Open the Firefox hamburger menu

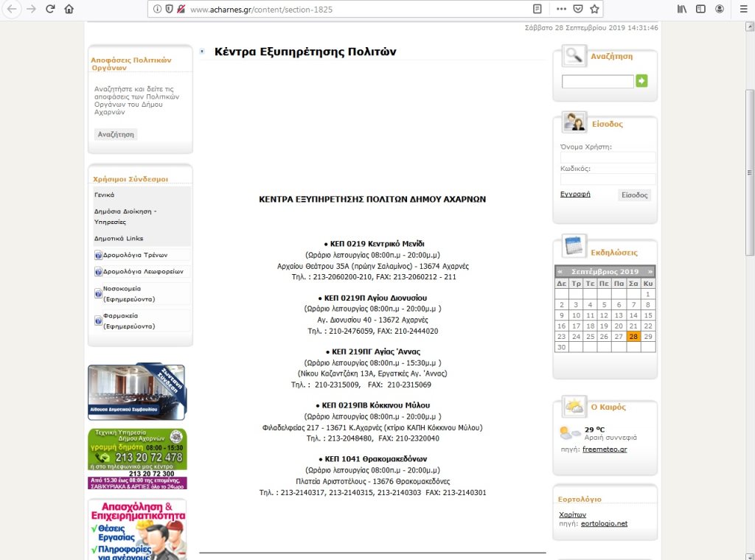coord(740,9)
